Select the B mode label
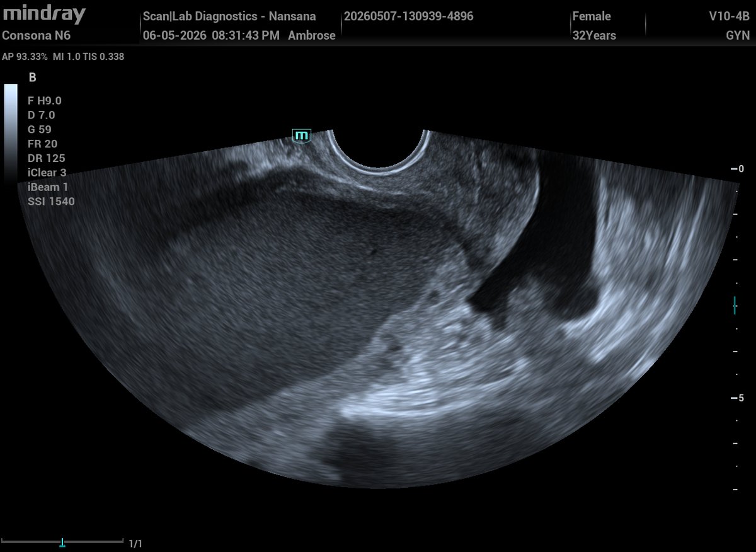756x552 pixels. coord(33,78)
